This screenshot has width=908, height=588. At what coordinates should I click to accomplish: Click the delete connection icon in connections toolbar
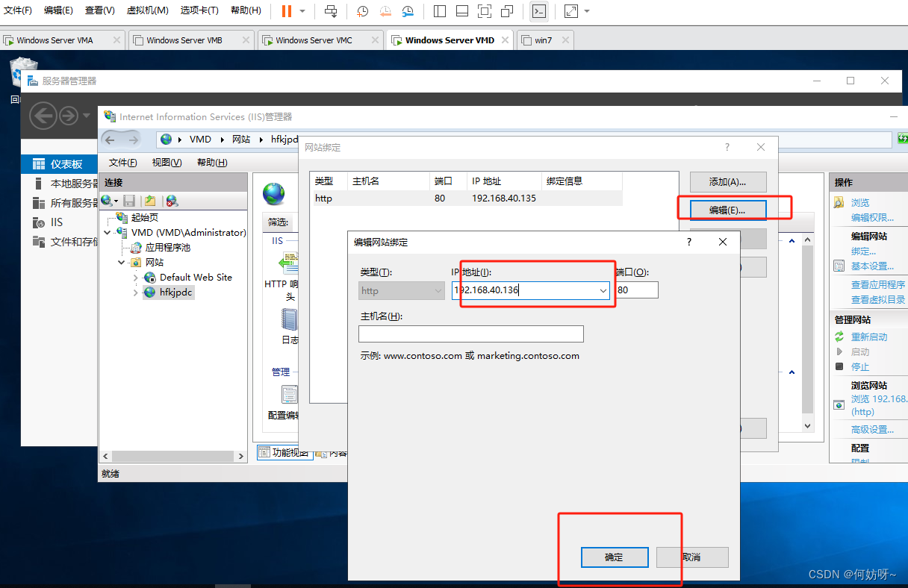coord(172,201)
